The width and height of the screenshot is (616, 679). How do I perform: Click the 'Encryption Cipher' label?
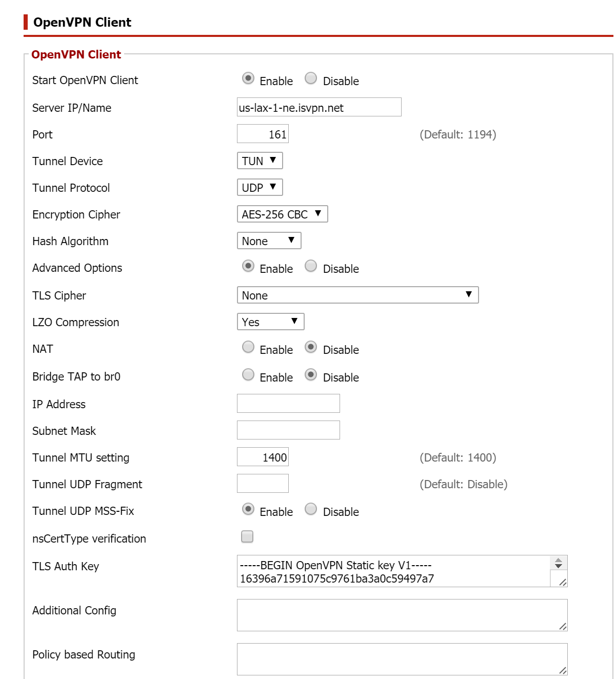click(76, 214)
